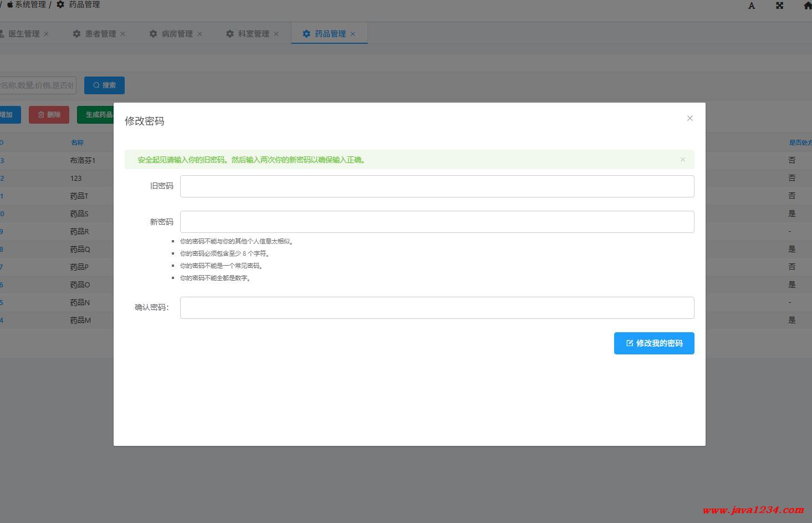812x523 pixels.
Task: Switch to the 患者管理 tab
Action: click(x=100, y=34)
